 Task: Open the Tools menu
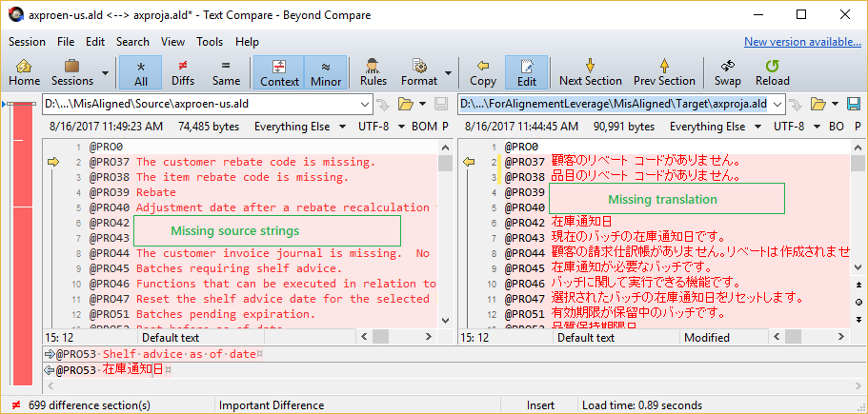coord(210,42)
